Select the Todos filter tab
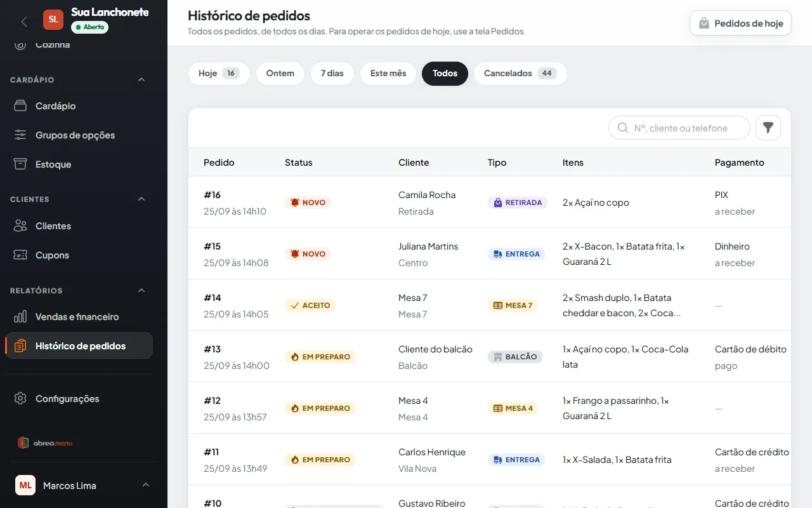Viewport: 812px width, 508px height. [x=445, y=74]
